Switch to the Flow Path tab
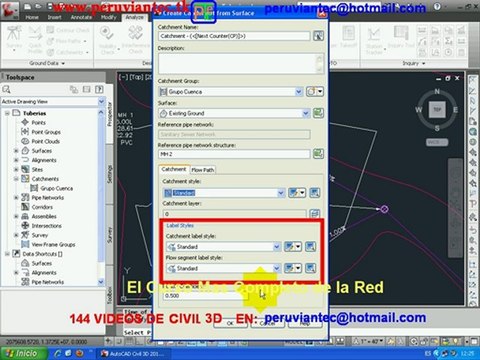 click(203, 170)
